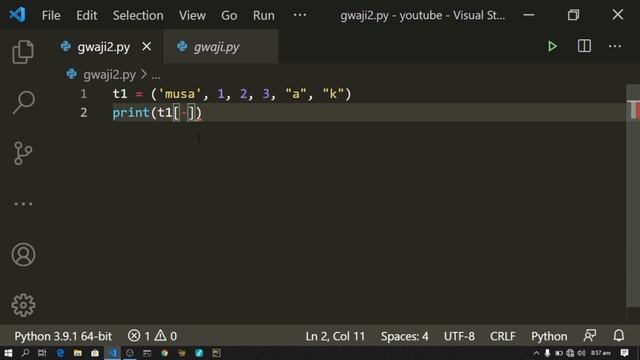640x360 pixels.
Task: Open the Edit menu
Action: [87, 16]
